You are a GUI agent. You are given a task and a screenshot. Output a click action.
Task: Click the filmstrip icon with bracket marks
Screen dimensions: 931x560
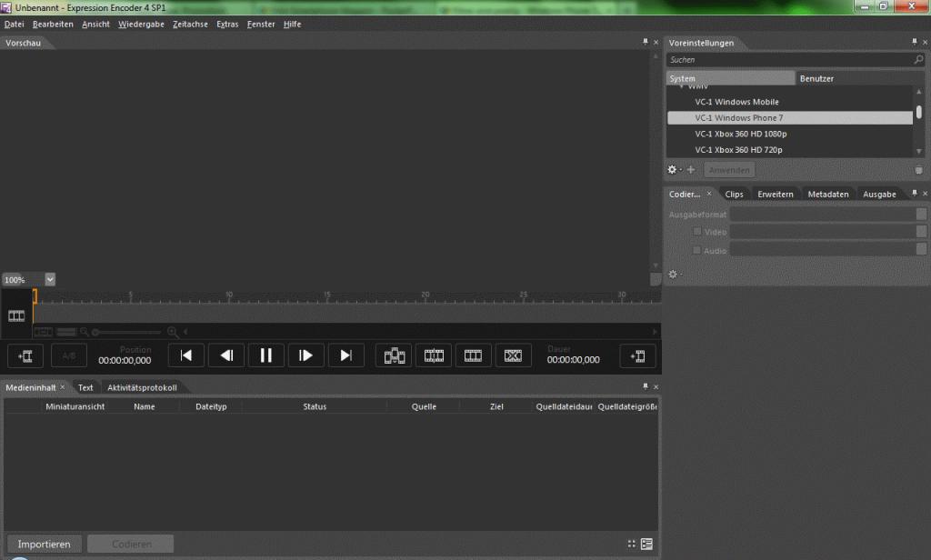pyautogui.click(x=434, y=355)
